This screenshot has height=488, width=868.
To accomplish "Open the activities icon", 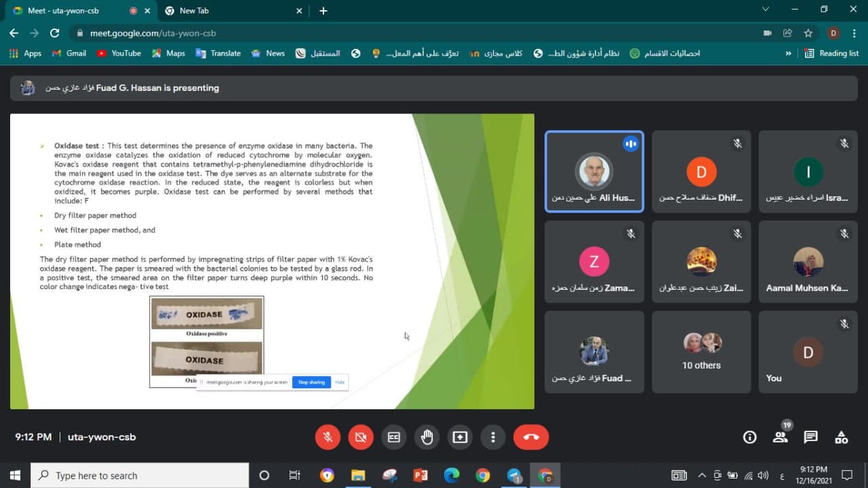I will point(841,437).
